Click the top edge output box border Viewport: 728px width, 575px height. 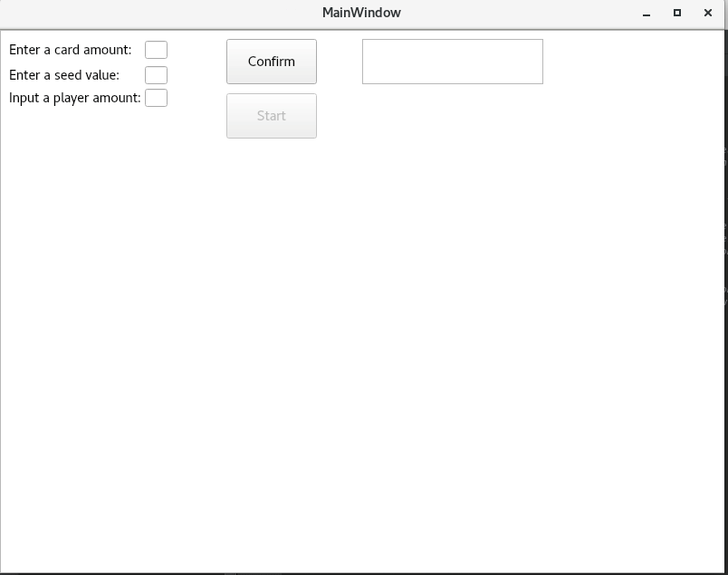(x=452, y=39)
